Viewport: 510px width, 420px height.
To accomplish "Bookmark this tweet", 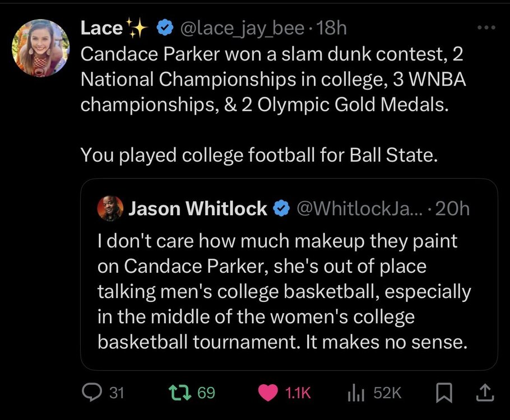I will (443, 393).
